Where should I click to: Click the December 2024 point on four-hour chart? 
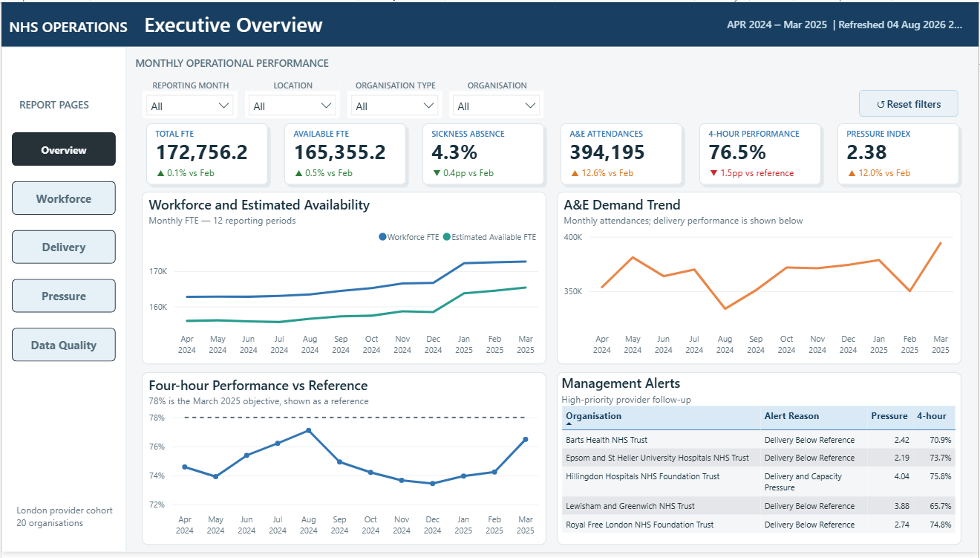click(x=432, y=483)
